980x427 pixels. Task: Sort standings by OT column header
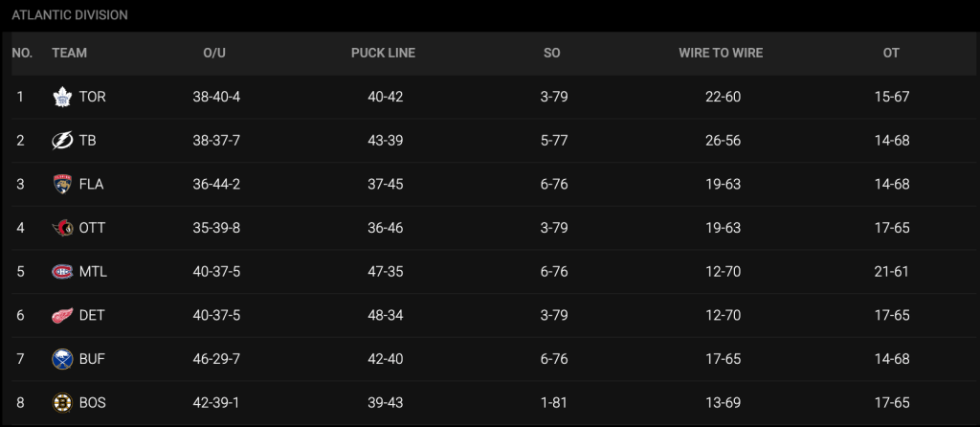click(x=891, y=53)
